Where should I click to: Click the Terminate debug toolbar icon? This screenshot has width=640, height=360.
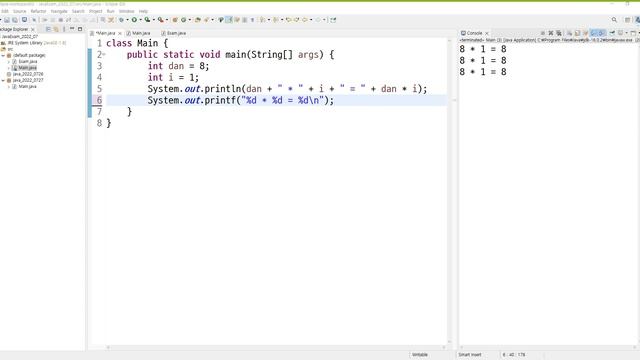(x=60, y=20)
